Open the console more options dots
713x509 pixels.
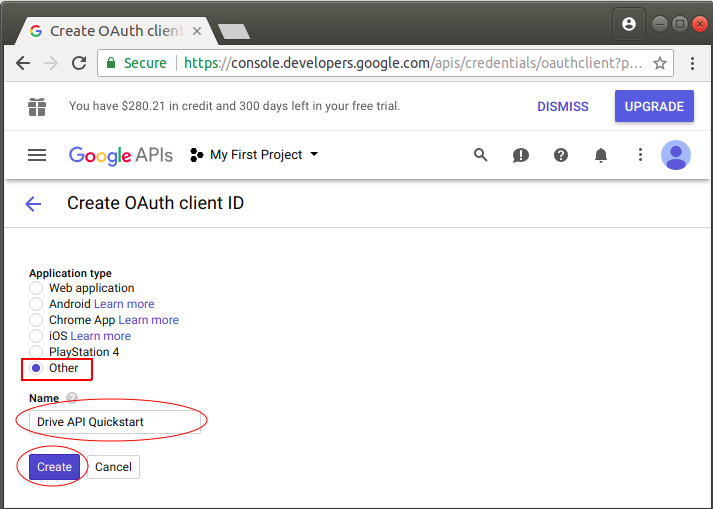tap(640, 155)
